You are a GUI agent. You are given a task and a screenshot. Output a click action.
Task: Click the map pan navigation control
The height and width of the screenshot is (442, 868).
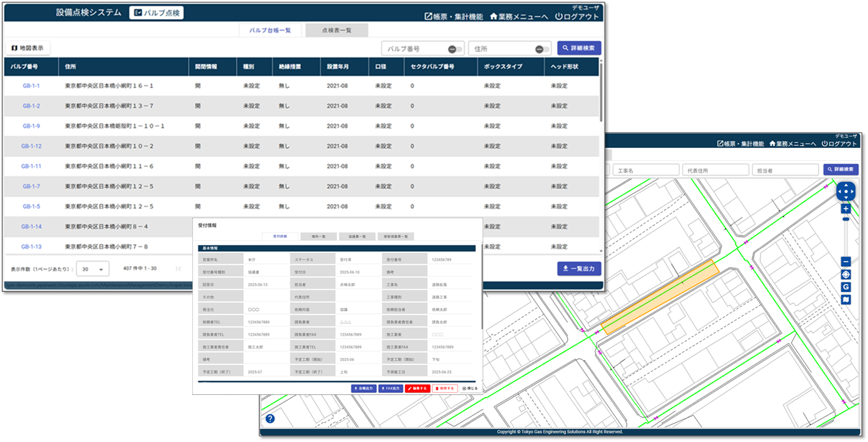tap(845, 191)
